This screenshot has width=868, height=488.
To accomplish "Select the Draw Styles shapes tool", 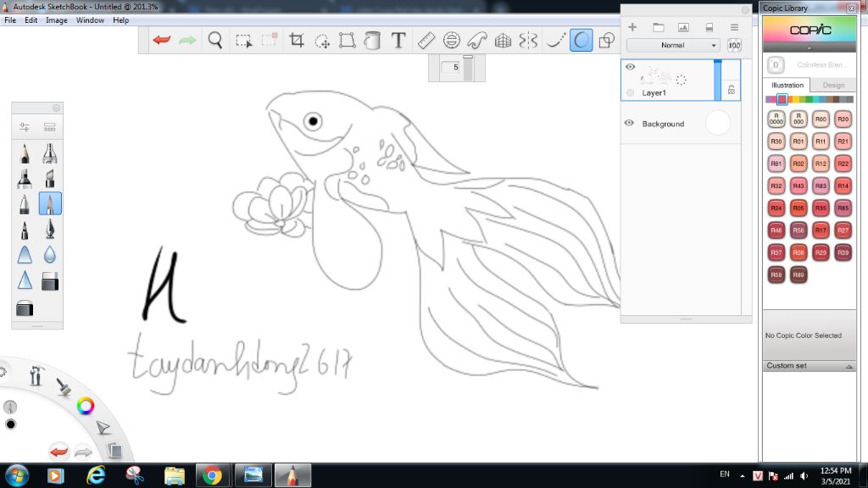I will [607, 41].
